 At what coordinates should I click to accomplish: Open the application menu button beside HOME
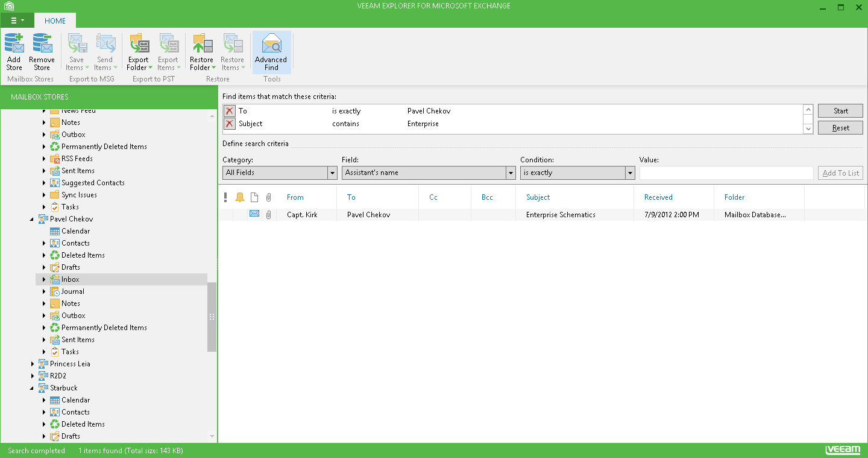coord(17,21)
